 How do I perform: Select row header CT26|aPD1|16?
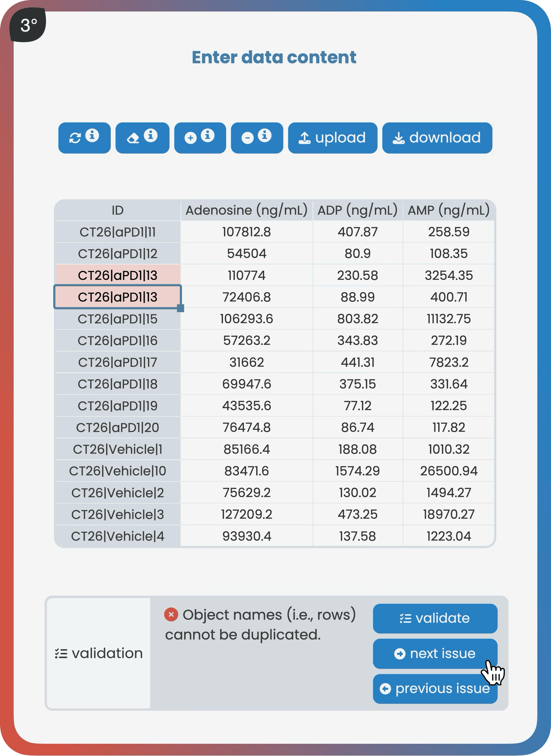click(118, 341)
